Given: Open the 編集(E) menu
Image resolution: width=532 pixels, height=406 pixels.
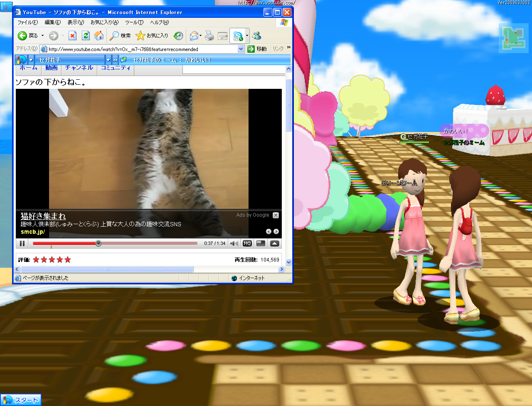Looking at the screenshot, I should [x=52, y=22].
